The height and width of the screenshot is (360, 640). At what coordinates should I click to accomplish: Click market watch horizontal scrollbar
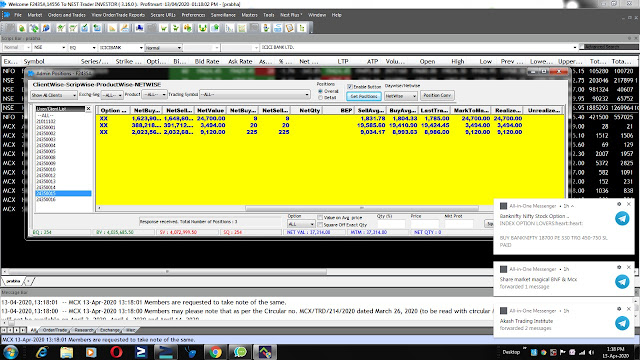click(167, 271)
